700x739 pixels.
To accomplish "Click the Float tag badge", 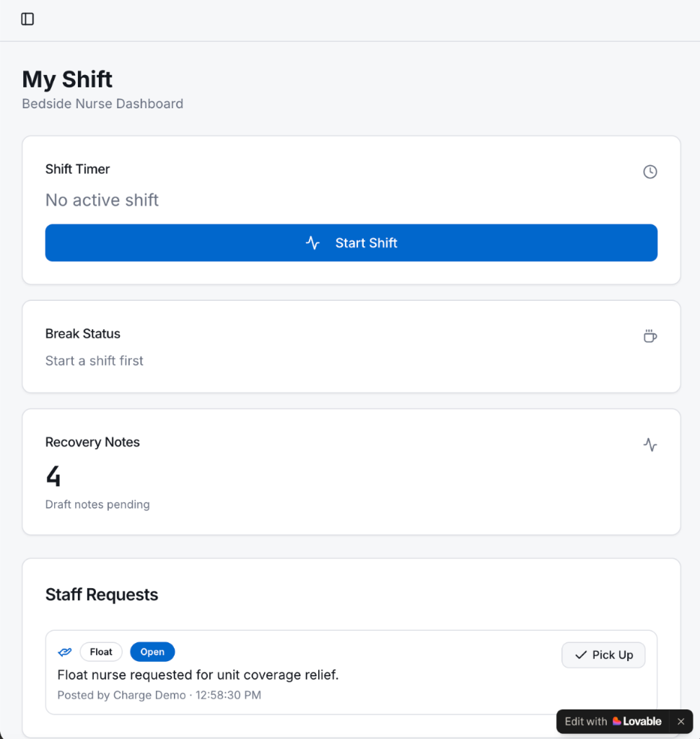I will [x=101, y=652].
